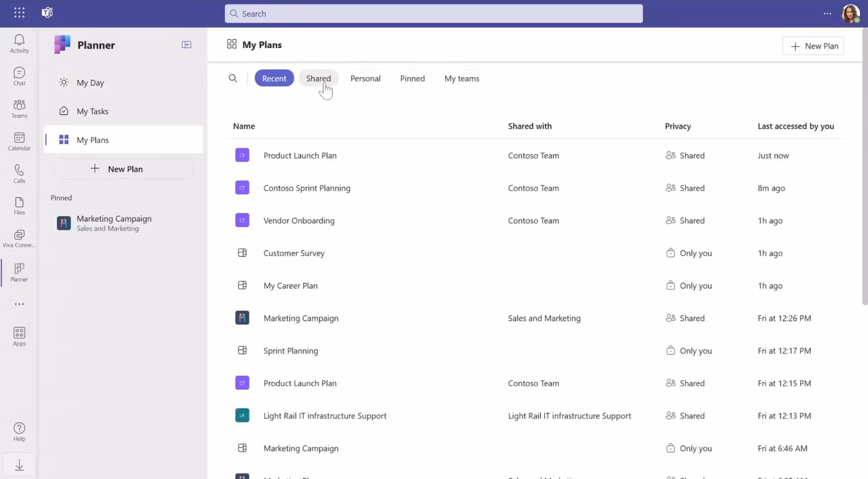This screenshot has width=868, height=479.
Task: Open the app launcher grid icon
Action: (19, 13)
